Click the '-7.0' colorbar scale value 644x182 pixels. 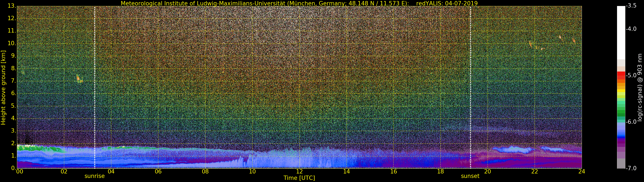coord(631,168)
